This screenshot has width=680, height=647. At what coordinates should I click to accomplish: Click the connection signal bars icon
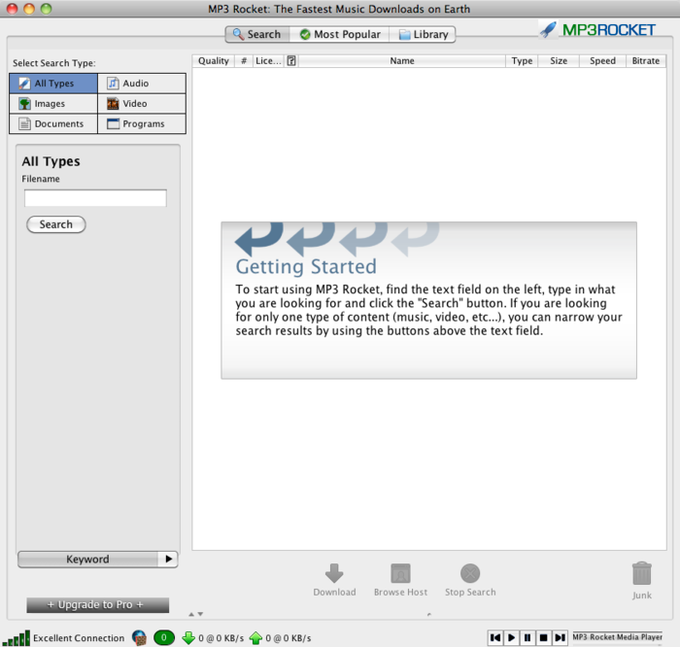(x=16, y=638)
